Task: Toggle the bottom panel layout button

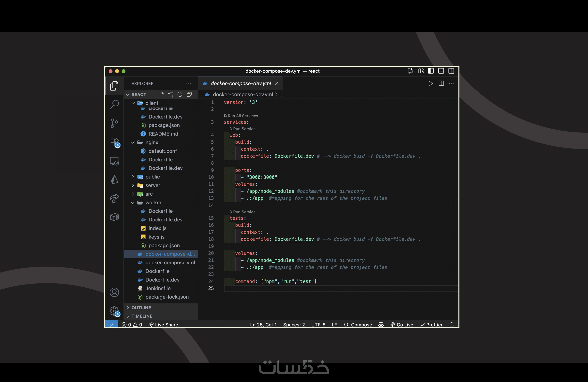Action: click(x=441, y=71)
